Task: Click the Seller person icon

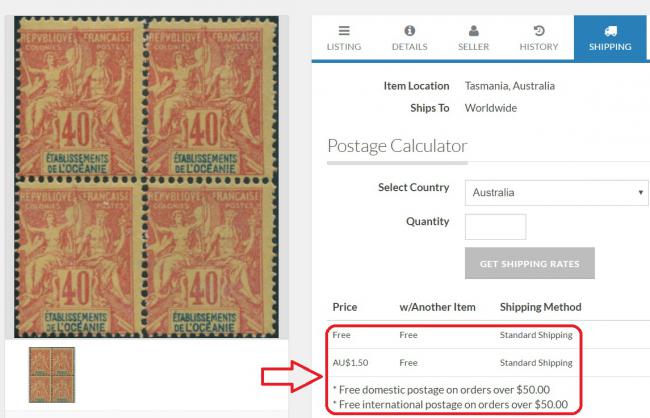Action: pyautogui.click(x=473, y=31)
